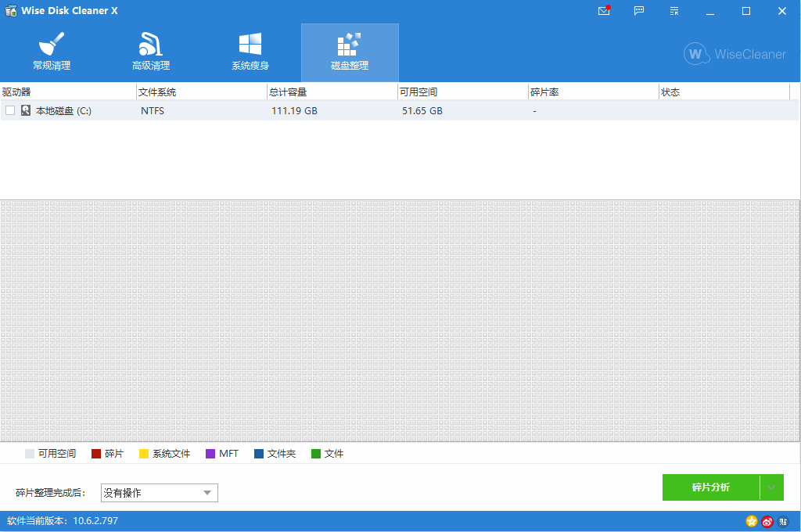This screenshot has width=801, height=532.
Task: Open the Weibo icon in status bar
Action: click(x=767, y=521)
